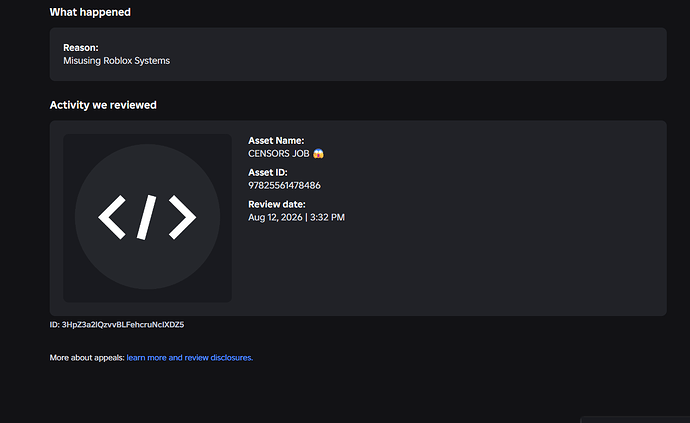This screenshot has width=690, height=423.
Task: Click the Activity we reviewed heading
Action: point(103,105)
